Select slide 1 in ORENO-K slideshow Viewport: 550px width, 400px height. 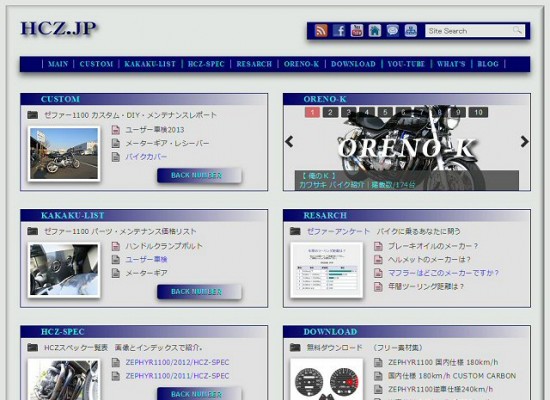[312, 112]
